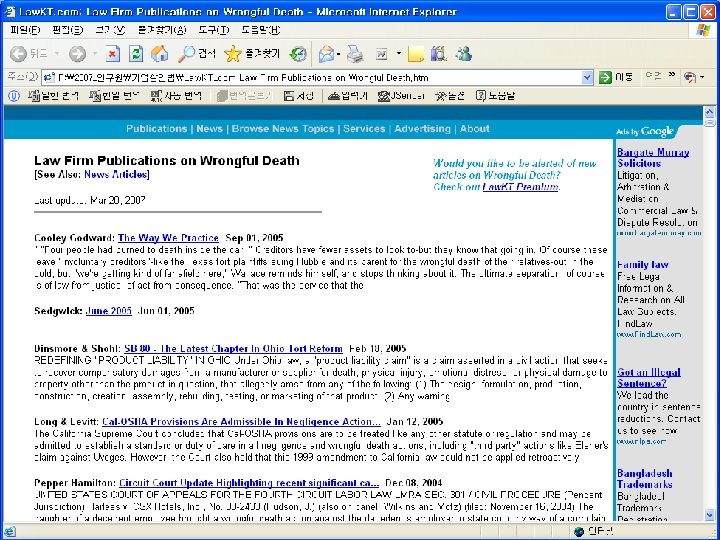Expand the Edit button dropdown arrow
720x540 pixels.
[x=399, y=54]
